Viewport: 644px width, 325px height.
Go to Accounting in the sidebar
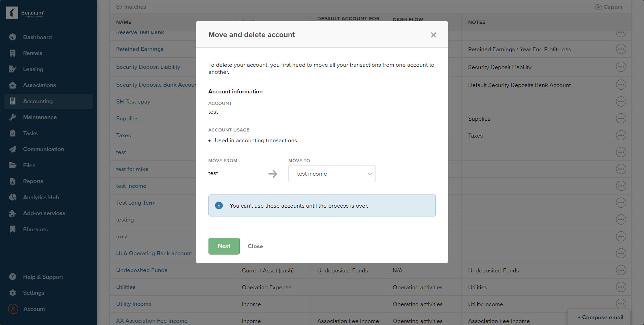point(49,101)
